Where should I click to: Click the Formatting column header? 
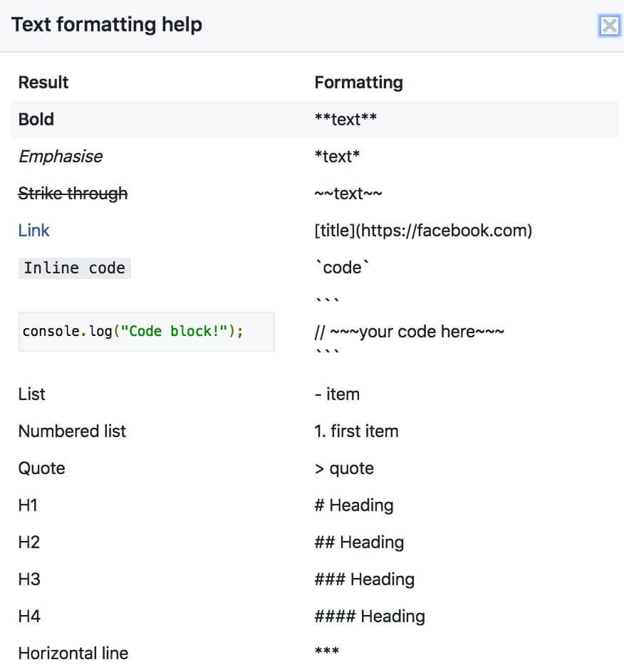point(358,83)
